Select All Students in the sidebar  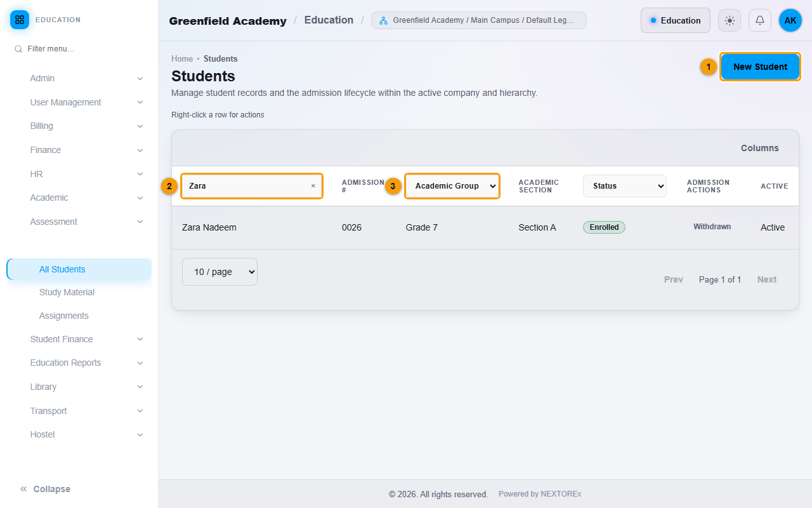pos(79,269)
